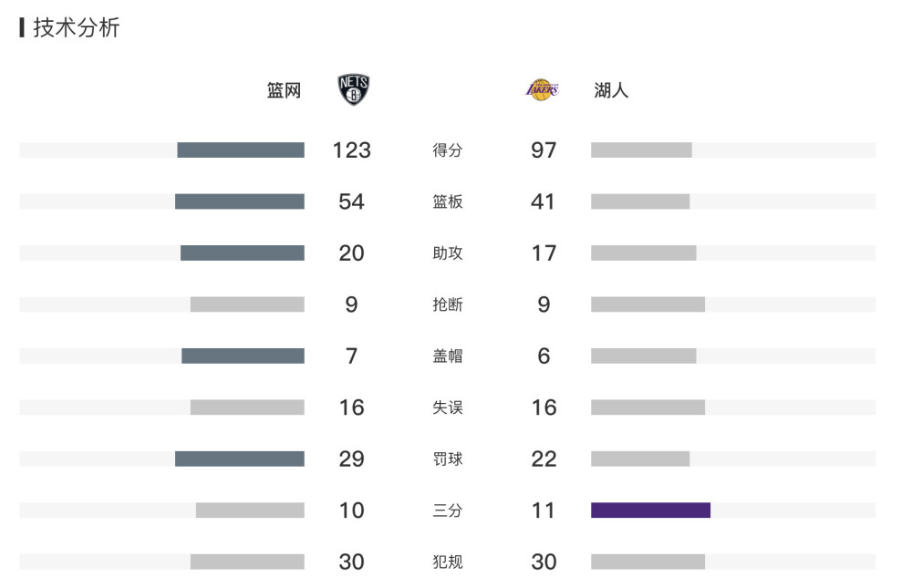Click the Nets 篮板 bar showing 54

[240, 201]
